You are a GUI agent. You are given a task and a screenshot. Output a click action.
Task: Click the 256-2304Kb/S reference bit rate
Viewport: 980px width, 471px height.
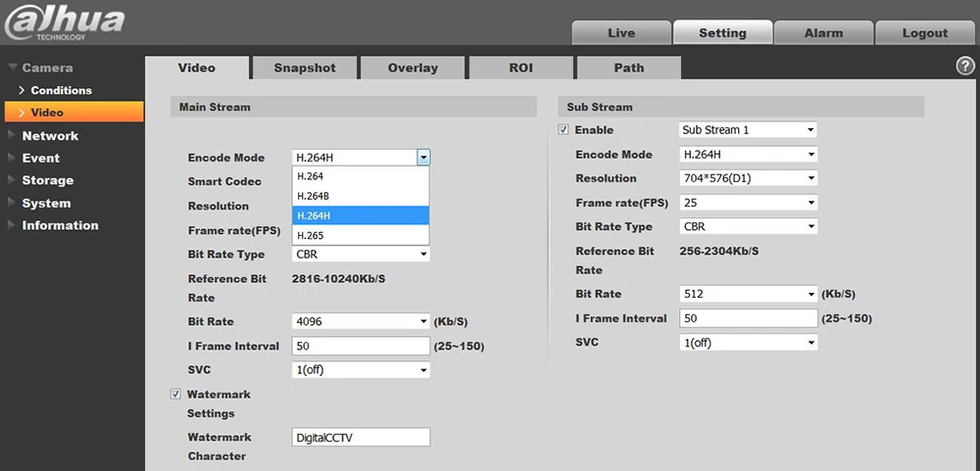pyautogui.click(x=719, y=251)
